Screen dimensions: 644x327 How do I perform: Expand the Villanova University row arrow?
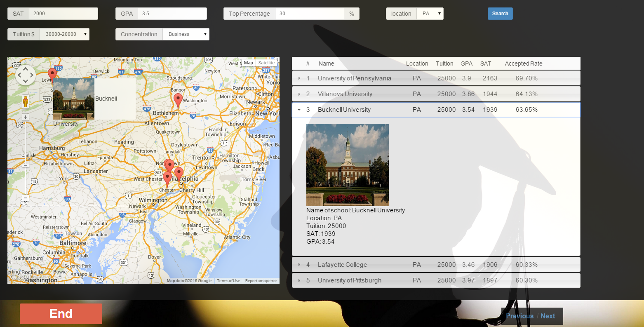pyautogui.click(x=299, y=94)
